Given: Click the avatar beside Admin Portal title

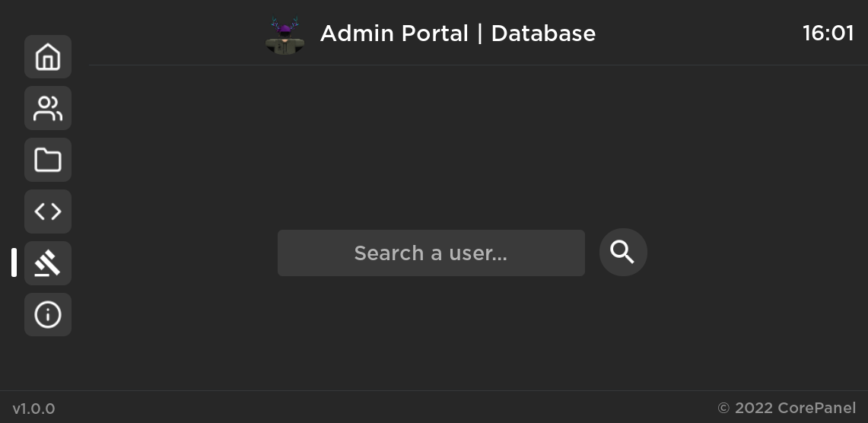Looking at the screenshot, I should tap(285, 35).
